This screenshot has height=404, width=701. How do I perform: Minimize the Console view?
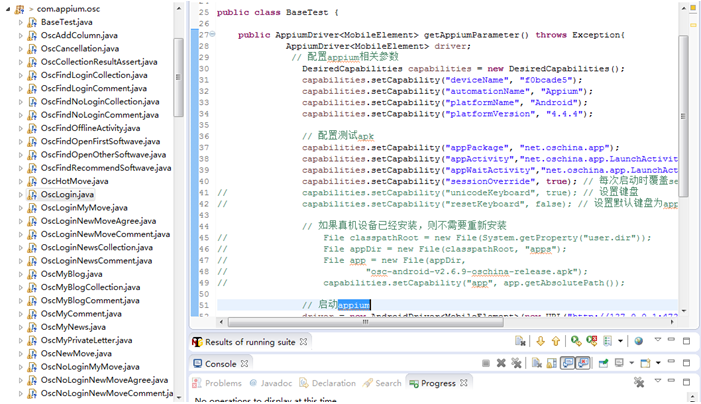[x=671, y=361]
